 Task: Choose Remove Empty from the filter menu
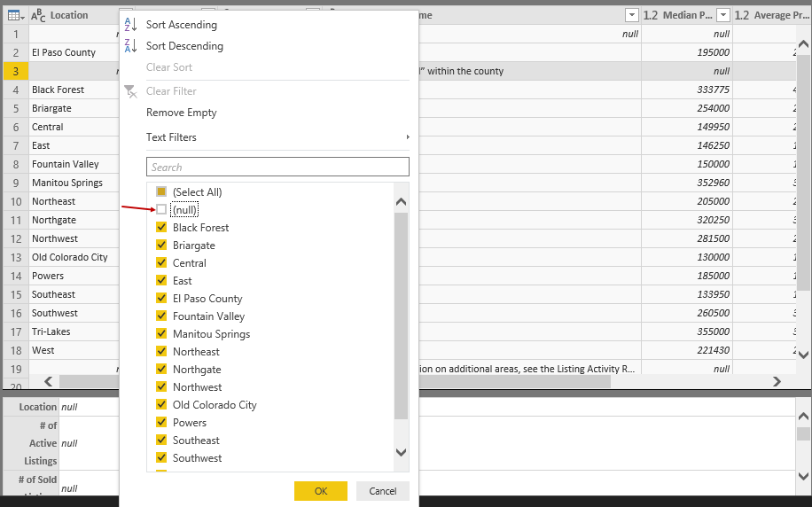tap(181, 113)
